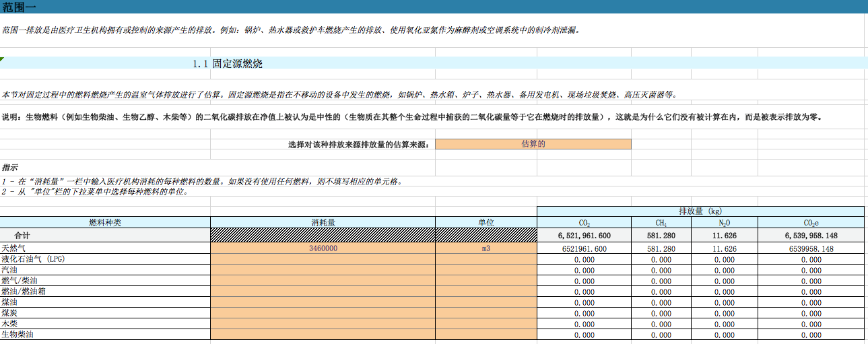Click the green note indicator triangle
The image size is (868, 344).
tap(2, 60)
